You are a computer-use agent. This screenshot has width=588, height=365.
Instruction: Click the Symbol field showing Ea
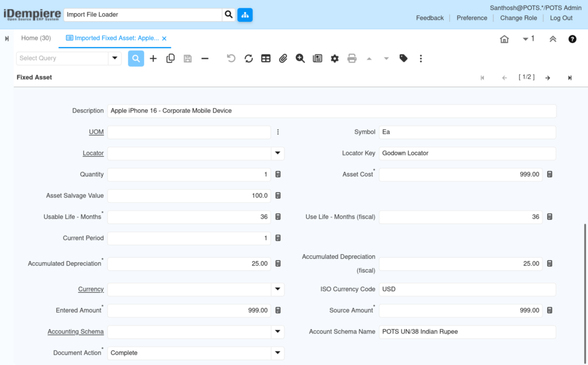click(x=467, y=132)
